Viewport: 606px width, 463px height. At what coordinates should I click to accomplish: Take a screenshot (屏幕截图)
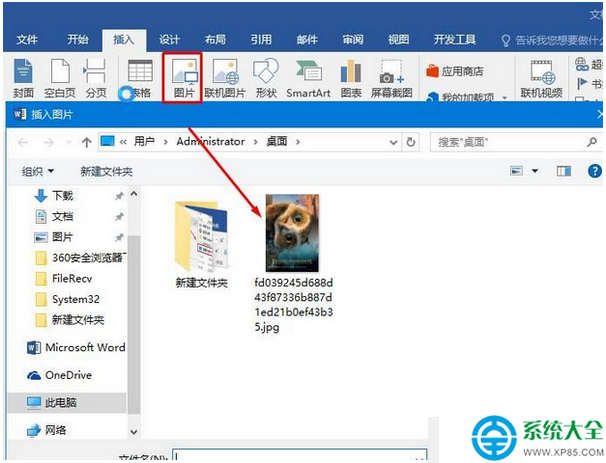pos(392,78)
